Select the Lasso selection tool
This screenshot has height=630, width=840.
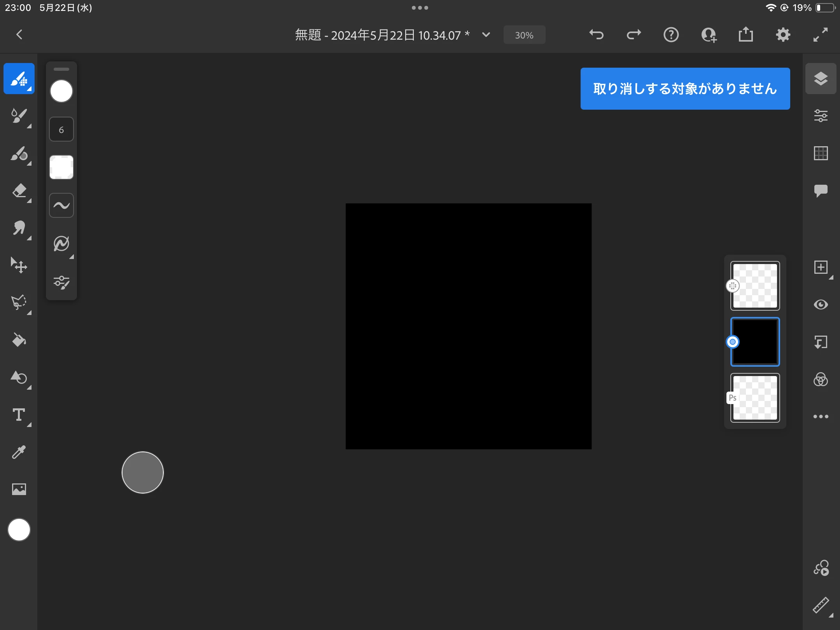[19, 303]
